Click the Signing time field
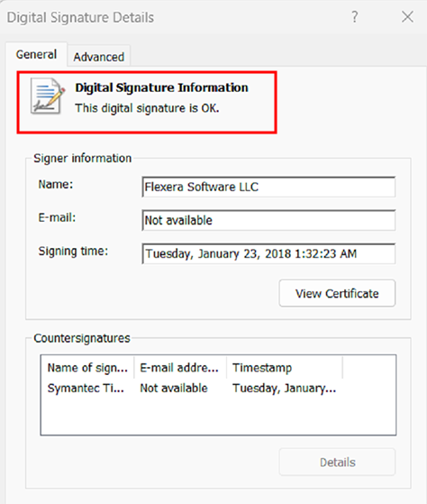 pos(268,253)
